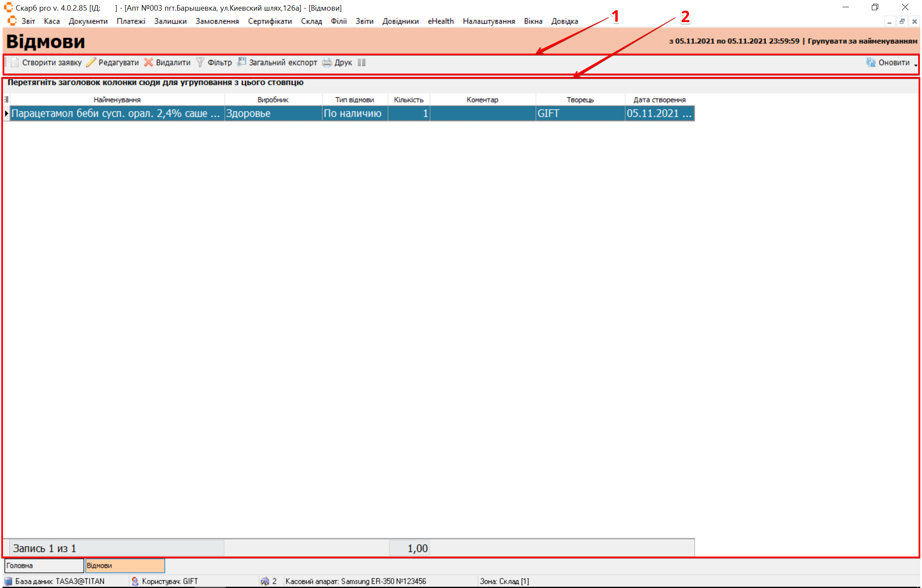
Task: Sort by Найменування column header
Action: [x=117, y=99]
